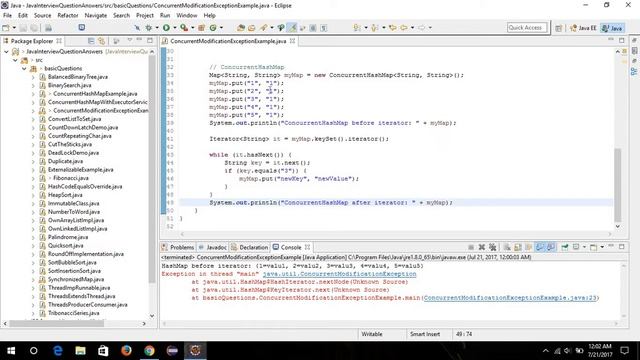Screen dimensions: 640x360
Task: Toggle Show Console on standard out change
Action: (540, 247)
